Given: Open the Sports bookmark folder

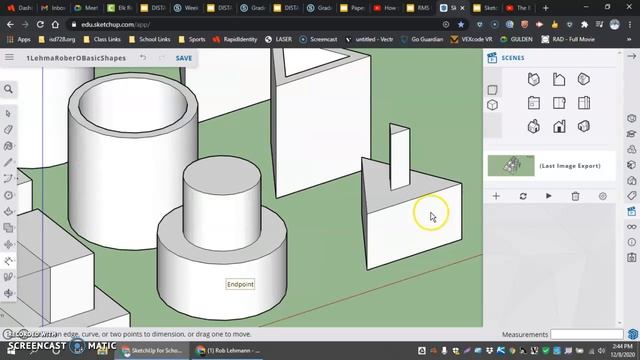Looking at the screenshot, I should 192,39.
